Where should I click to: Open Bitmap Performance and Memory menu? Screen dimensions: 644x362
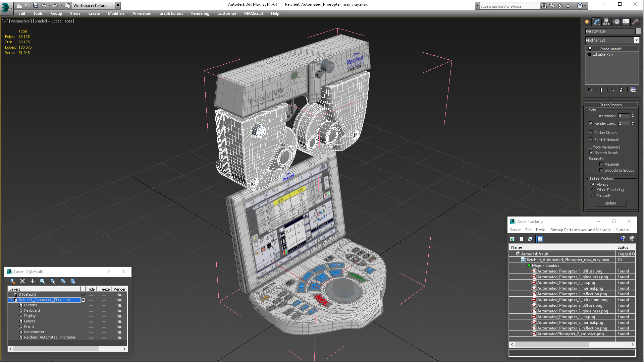click(x=580, y=230)
